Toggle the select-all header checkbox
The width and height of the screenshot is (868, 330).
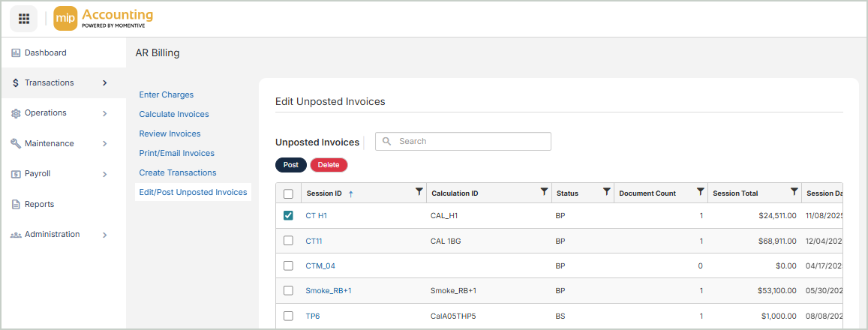[288, 193]
